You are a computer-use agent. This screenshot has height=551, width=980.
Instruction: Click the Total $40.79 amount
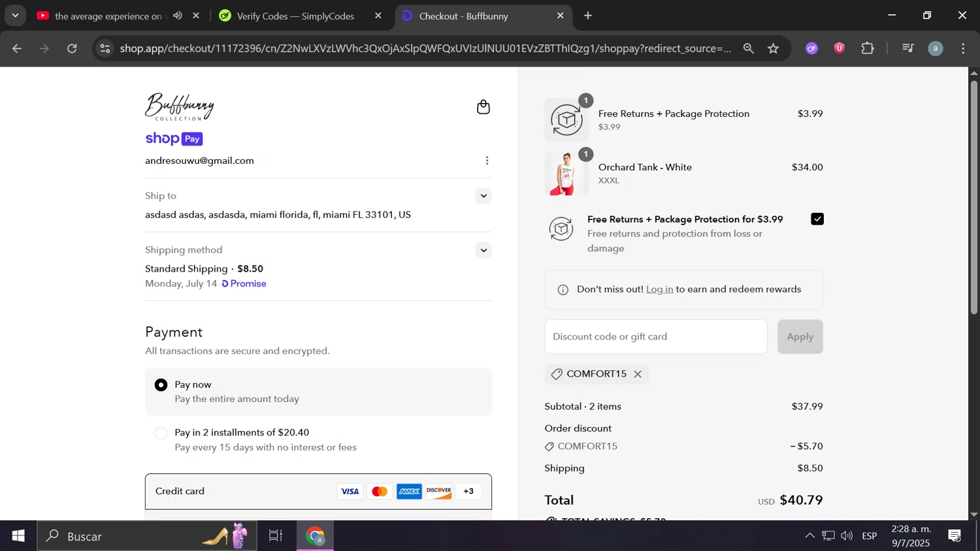click(801, 500)
